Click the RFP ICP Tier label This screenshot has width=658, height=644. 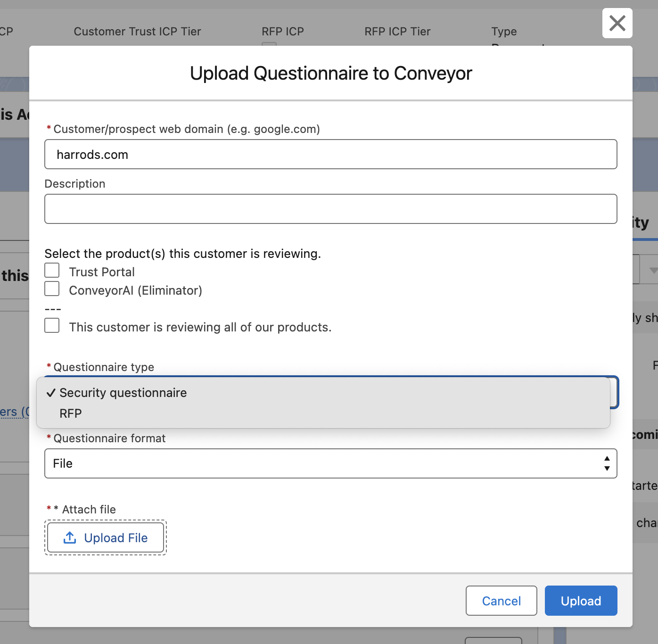pyautogui.click(x=397, y=32)
